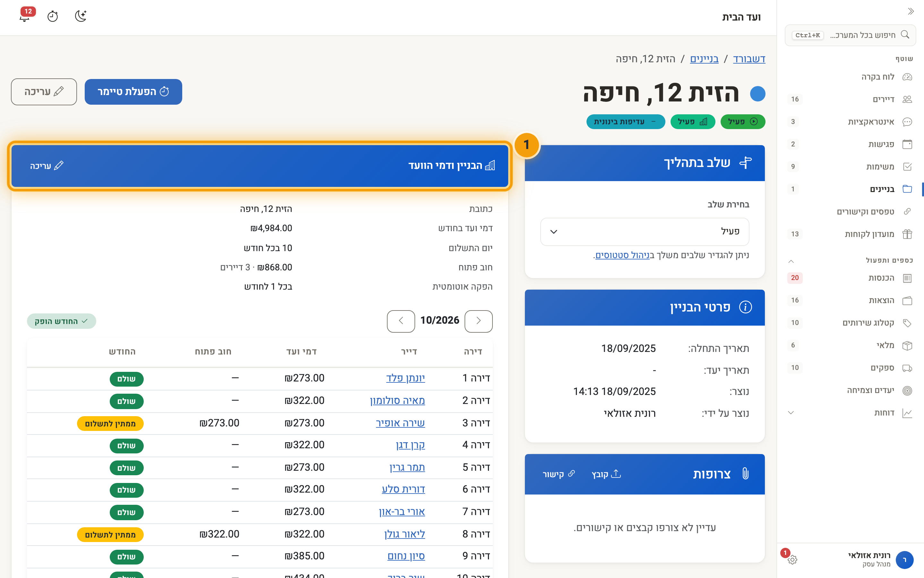Open דיירים tenants section

850,100
